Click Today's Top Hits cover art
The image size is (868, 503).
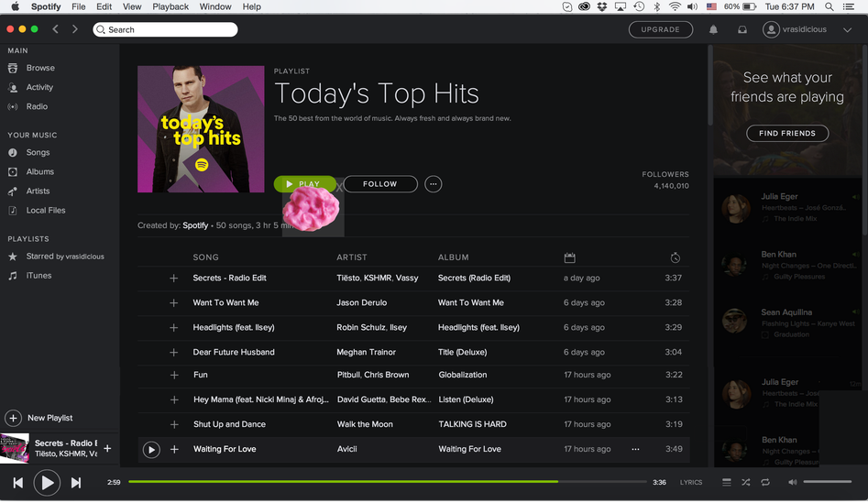(x=201, y=129)
